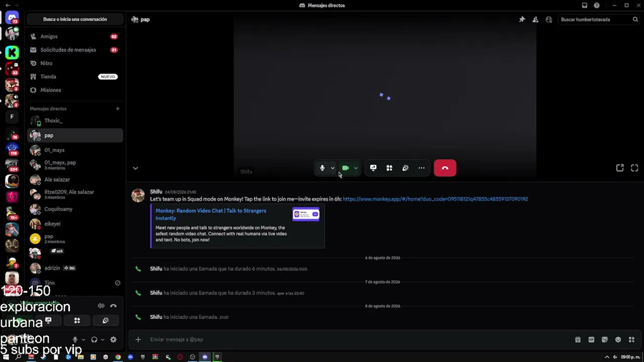Screen dimensions: 644x362
Task: Share screen from the lower-left voice panel
Action: point(48,320)
